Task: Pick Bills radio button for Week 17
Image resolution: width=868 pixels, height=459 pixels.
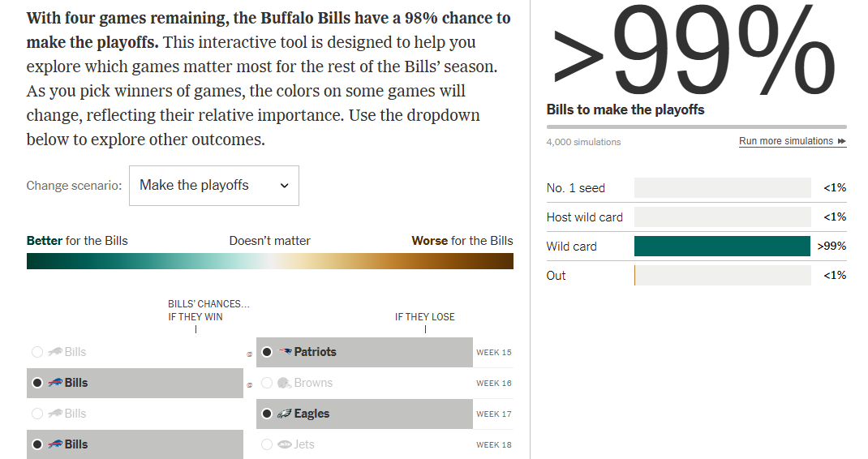Action: pos(37,414)
